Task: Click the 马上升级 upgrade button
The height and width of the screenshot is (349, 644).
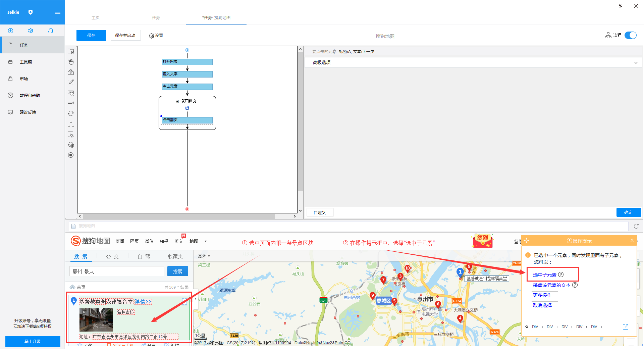Action: coord(33,341)
